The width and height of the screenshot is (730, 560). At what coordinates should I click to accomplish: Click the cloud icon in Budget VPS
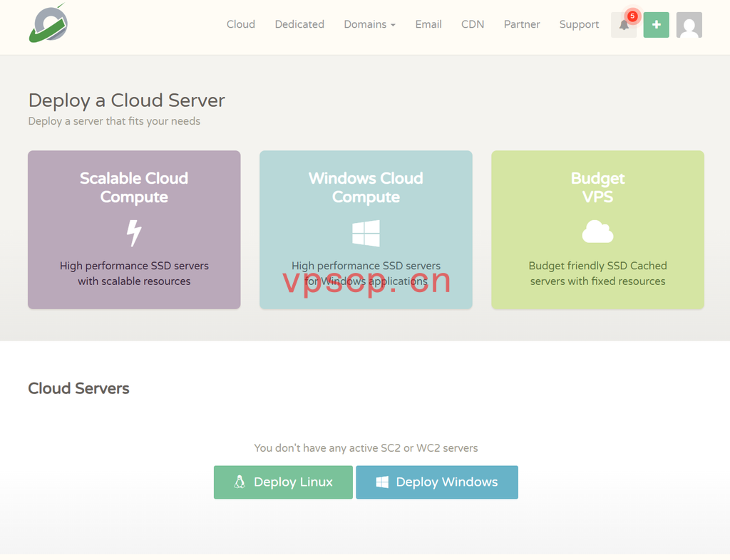[598, 232]
